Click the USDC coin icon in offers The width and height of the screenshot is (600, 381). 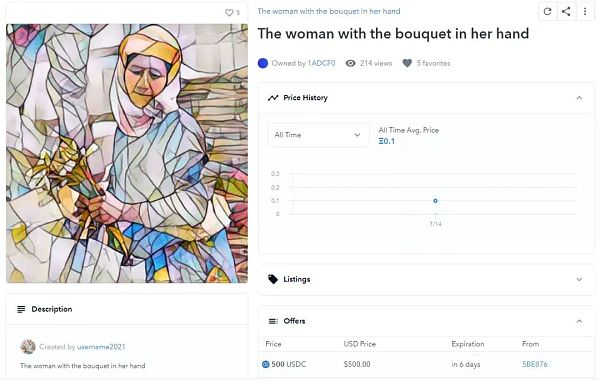click(266, 364)
